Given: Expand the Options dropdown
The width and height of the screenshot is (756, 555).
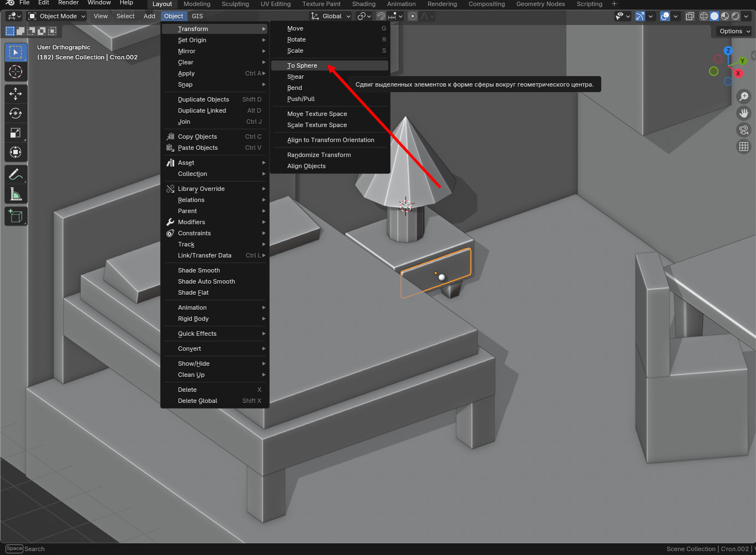Looking at the screenshot, I should point(734,31).
